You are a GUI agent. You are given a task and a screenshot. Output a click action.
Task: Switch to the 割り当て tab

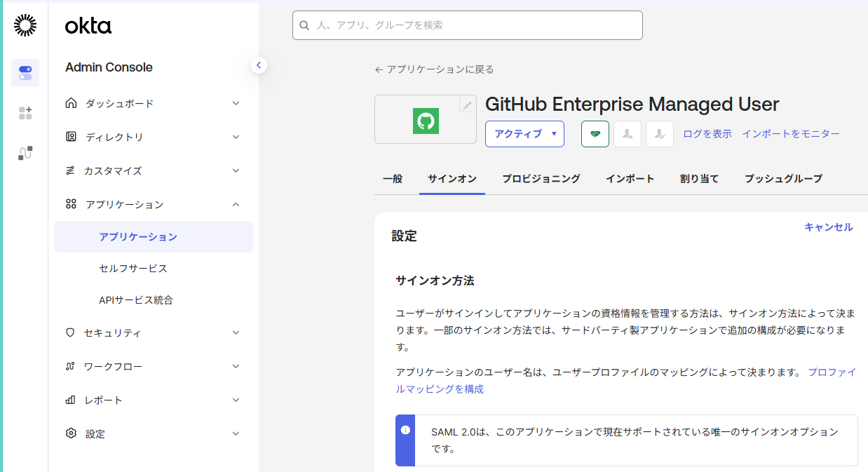point(700,179)
